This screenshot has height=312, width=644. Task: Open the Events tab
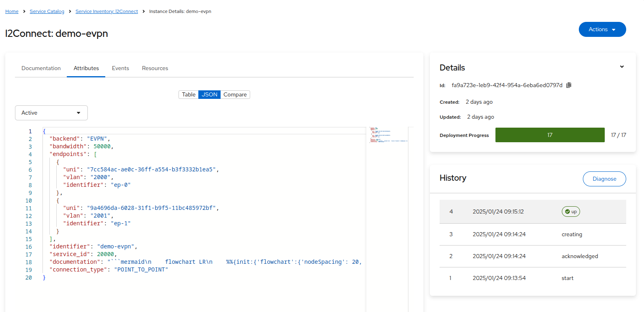[x=121, y=68]
